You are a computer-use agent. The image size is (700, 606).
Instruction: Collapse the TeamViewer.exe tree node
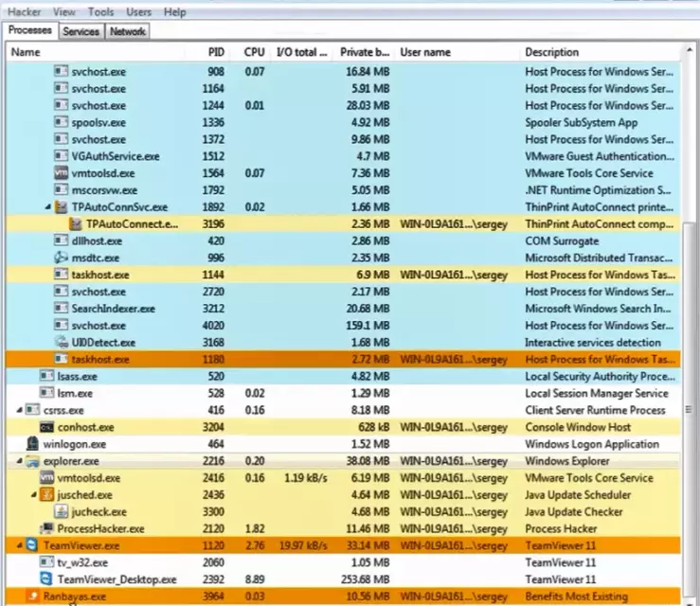(x=19, y=545)
